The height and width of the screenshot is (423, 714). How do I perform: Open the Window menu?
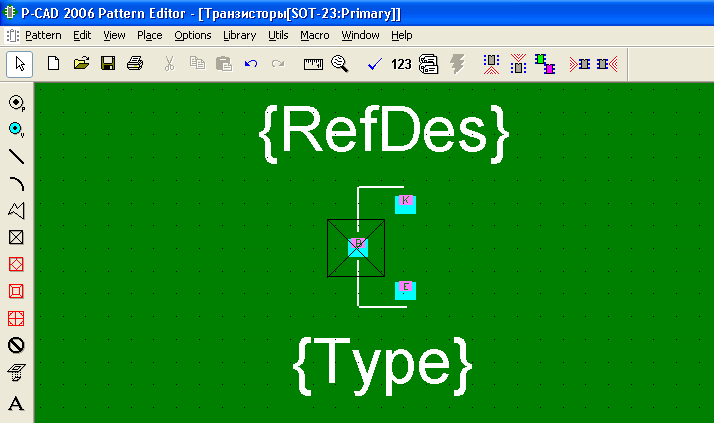(x=360, y=36)
